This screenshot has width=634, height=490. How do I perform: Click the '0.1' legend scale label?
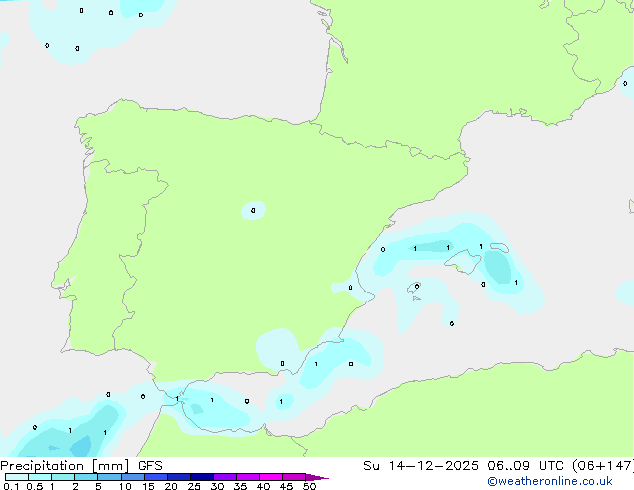coord(11,486)
